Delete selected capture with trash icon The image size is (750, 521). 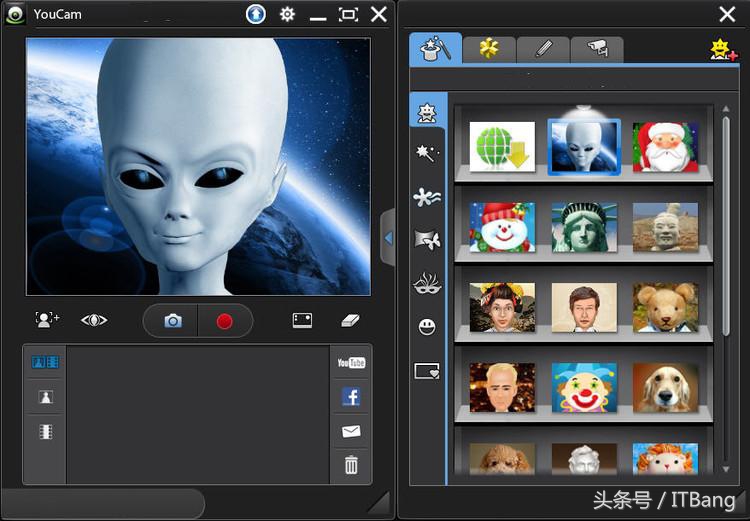point(351,464)
